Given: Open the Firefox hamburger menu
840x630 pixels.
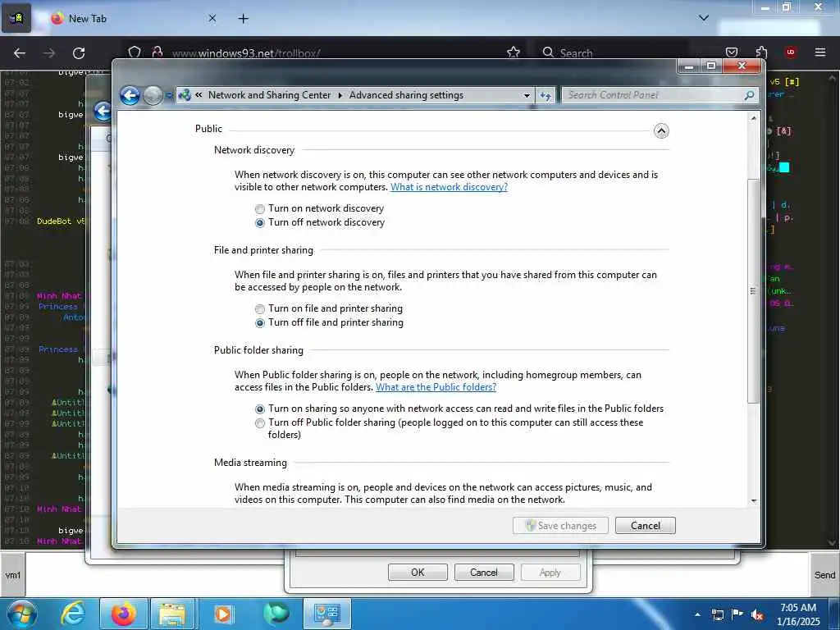Looking at the screenshot, I should [x=820, y=52].
